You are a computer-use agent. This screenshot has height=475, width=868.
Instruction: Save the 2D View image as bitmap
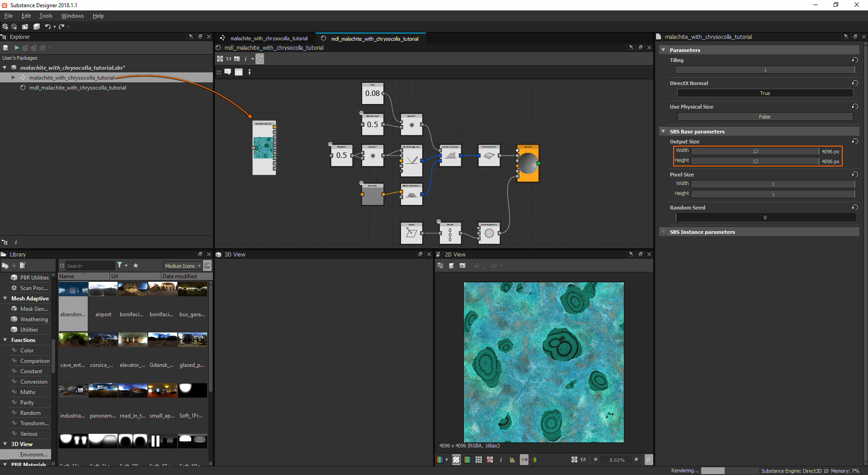[x=452, y=266]
